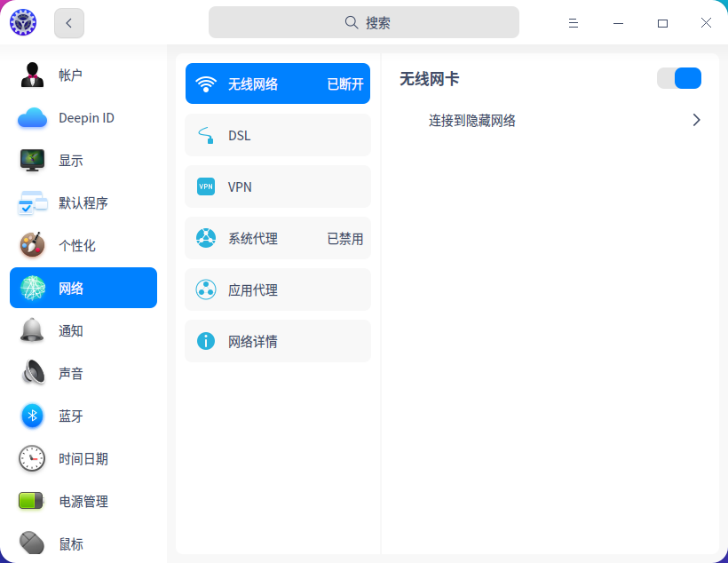The image size is (728, 563).
Task: Close the Control Center window
Action: (706, 23)
